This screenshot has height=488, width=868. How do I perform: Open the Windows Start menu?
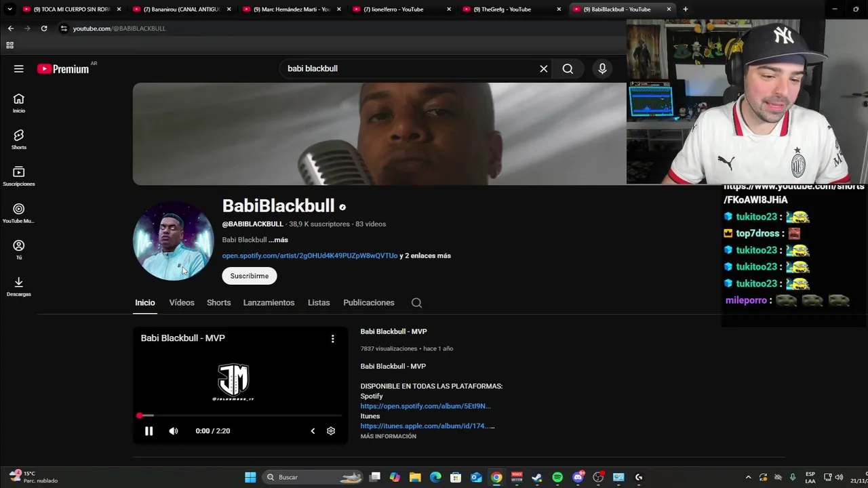[250, 477]
